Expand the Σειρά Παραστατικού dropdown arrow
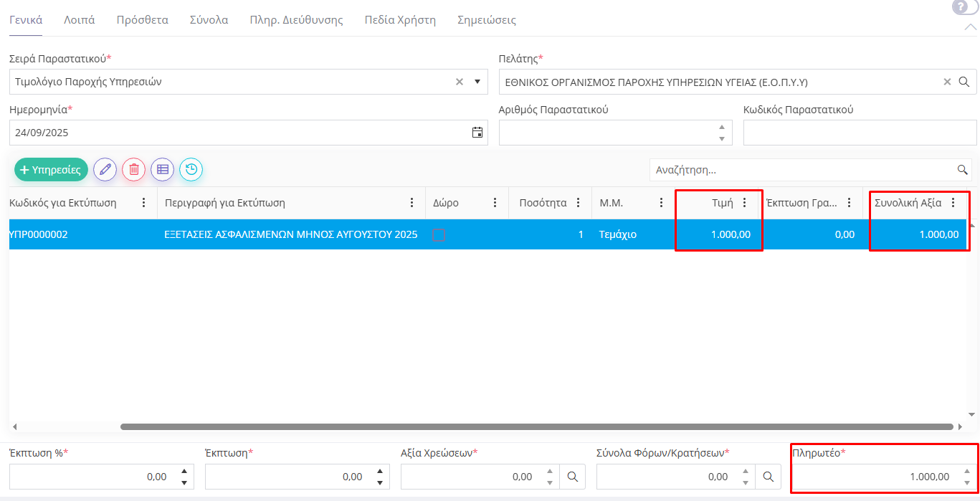The width and height of the screenshot is (980, 501). coord(477,82)
